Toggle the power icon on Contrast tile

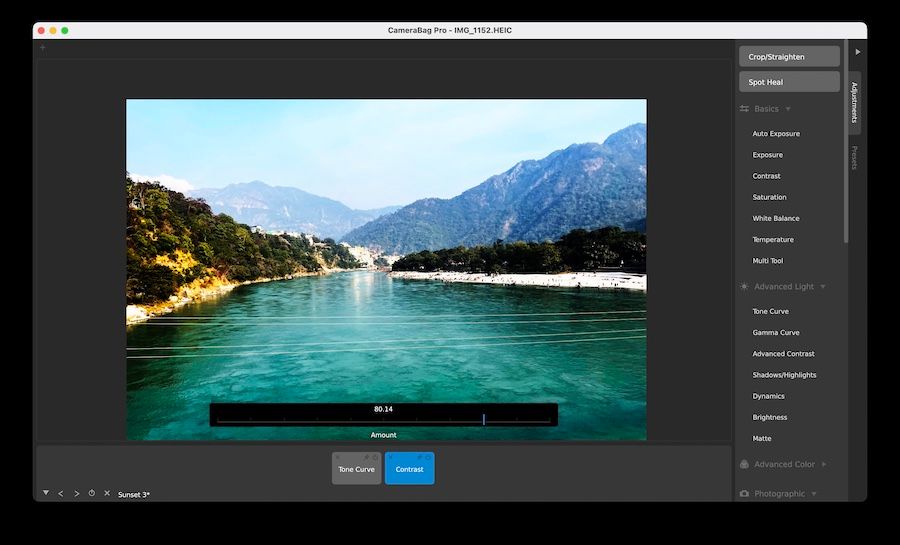click(428, 457)
